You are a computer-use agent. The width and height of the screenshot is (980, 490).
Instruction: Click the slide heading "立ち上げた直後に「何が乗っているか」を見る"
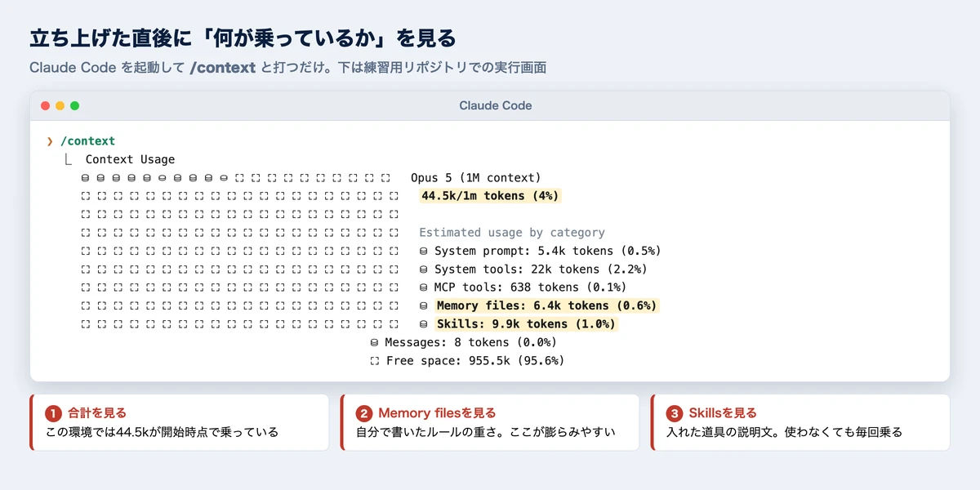(x=243, y=38)
